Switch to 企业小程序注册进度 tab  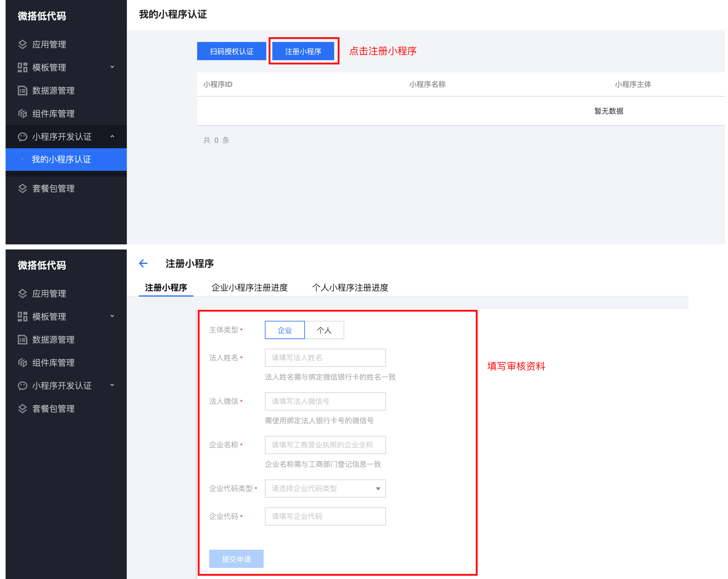click(x=249, y=288)
